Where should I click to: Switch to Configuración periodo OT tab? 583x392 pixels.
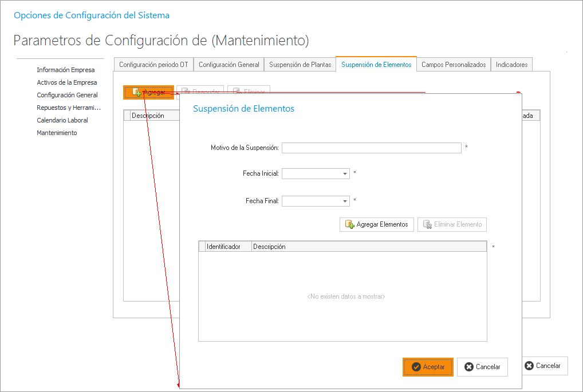[153, 65]
